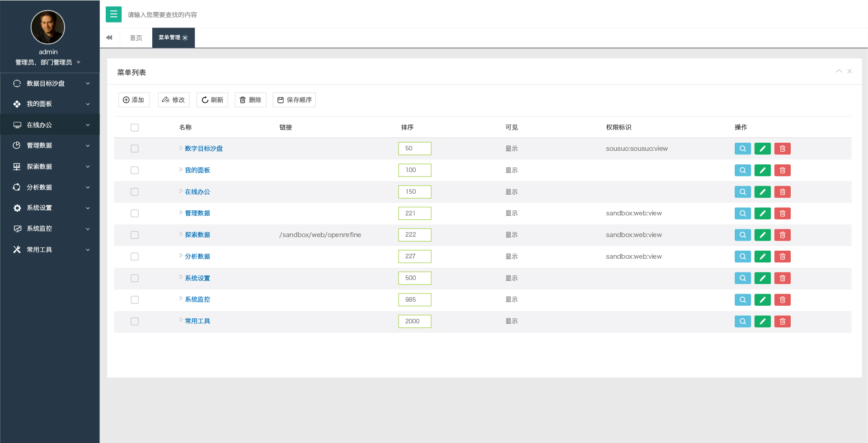
Task: Toggle the select-all checkbox in table header
Action: [x=135, y=127]
